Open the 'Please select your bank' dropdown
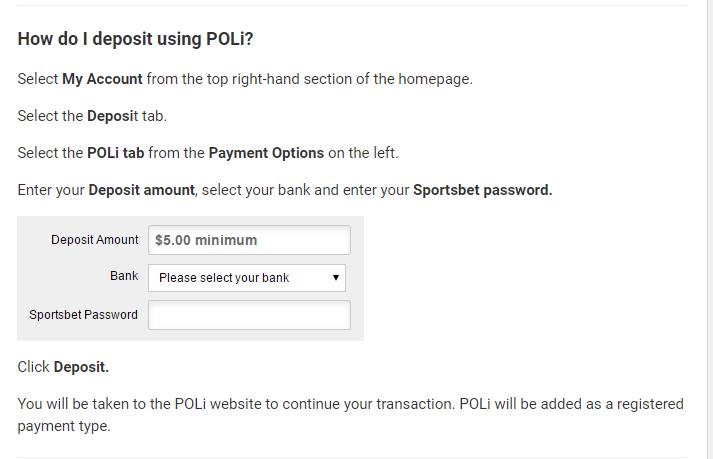 [x=246, y=278]
